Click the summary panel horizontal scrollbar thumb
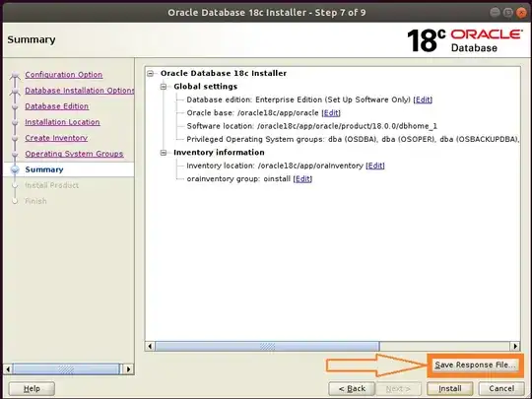 coord(267,347)
